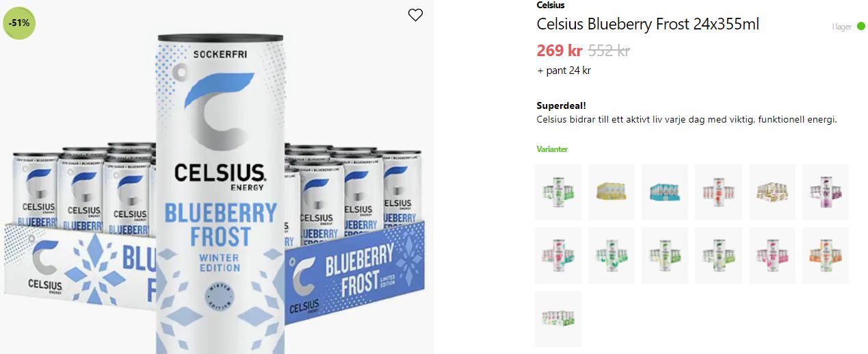
Task: Click the green in-stock status dot
Action: 860,27
